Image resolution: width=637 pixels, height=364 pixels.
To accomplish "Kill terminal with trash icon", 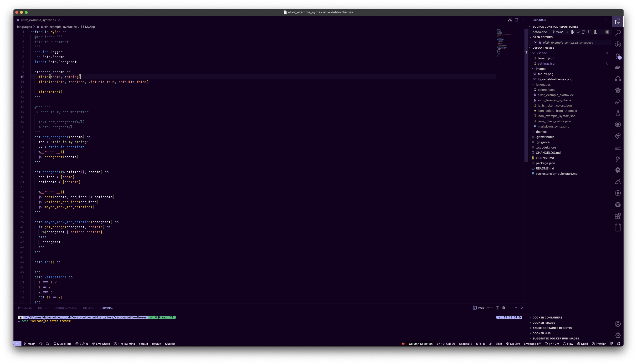I will click(x=503, y=308).
